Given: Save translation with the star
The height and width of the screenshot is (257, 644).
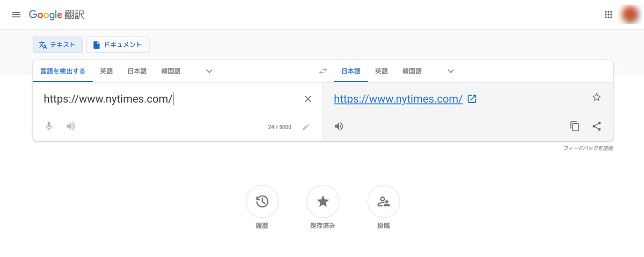Looking at the screenshot, I should (x=597, y=97).
